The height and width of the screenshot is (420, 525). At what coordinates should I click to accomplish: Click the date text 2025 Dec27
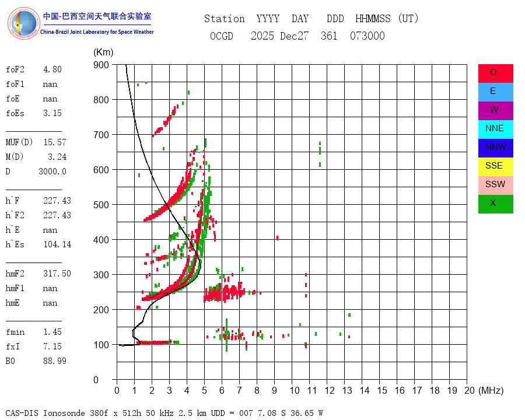pyautogui.click(x=279, y=36)
